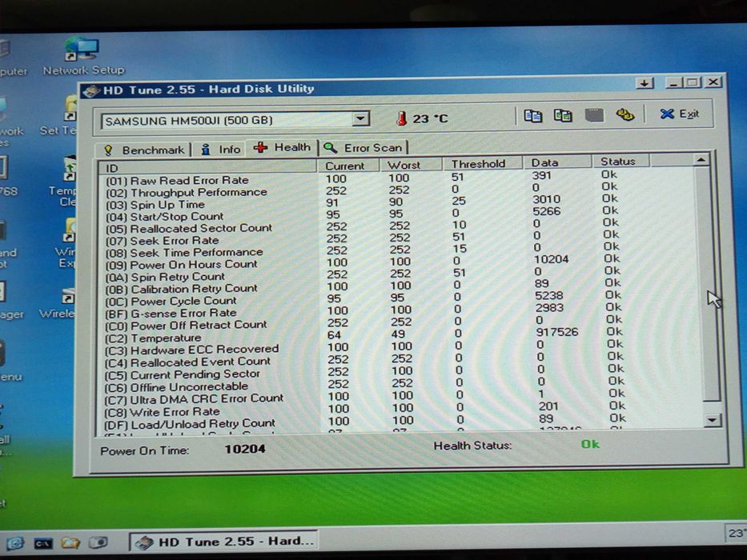Image resolution: width=747 pixels, height=560 pixels.
Task: Click the copy text to clipboard toolbar icon
Action: click(x=532, y=116)
